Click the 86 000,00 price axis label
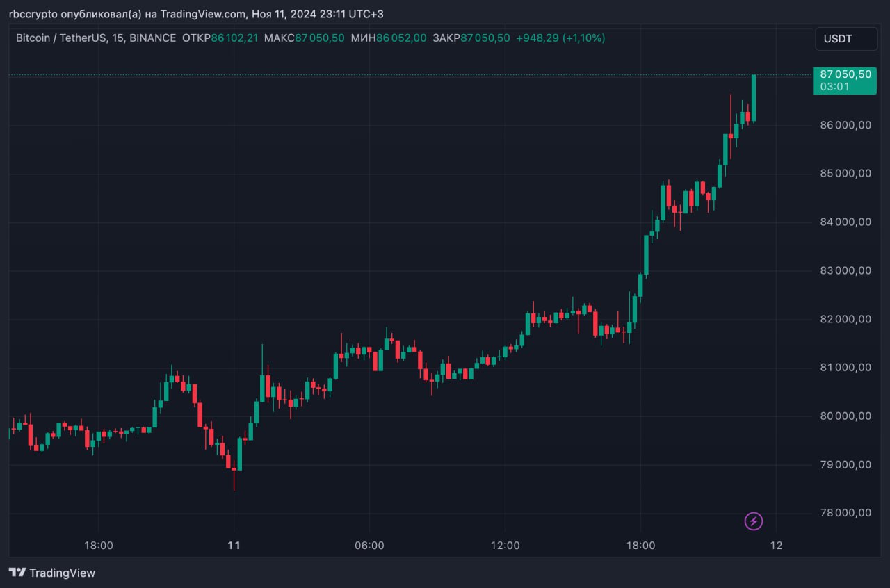Screen dimensions: 890x588 coord(845,125)
